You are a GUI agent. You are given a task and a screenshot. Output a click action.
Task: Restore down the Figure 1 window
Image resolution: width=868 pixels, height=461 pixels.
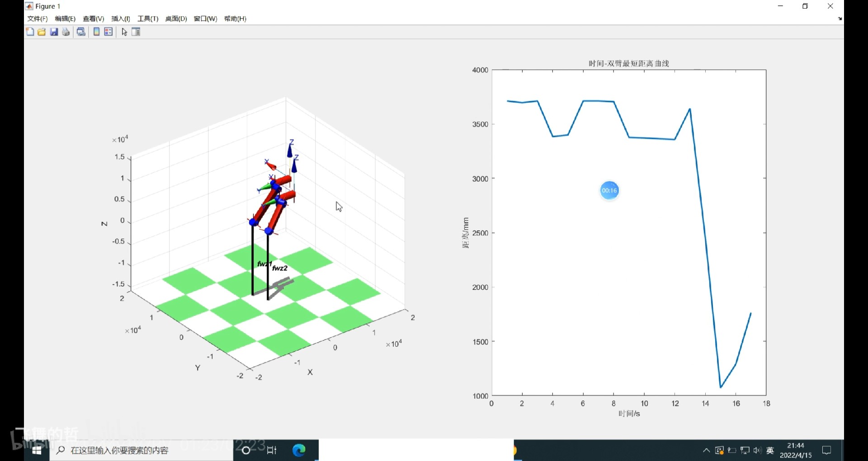click(805, 6)
